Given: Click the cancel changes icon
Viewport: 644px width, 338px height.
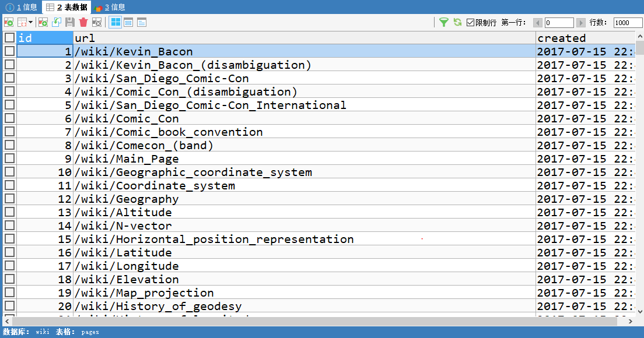Looking at the screenshot, I should point(96,22).
